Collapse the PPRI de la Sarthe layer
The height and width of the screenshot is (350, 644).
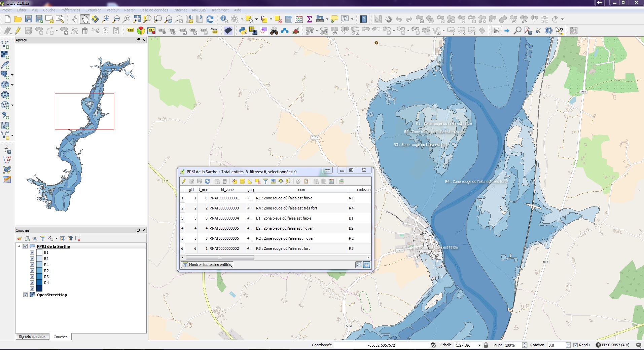pyautogui.click(x=19, y=246)
